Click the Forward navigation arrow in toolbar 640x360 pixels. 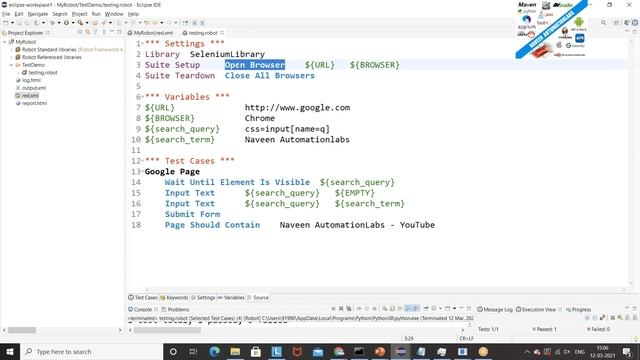169,23
